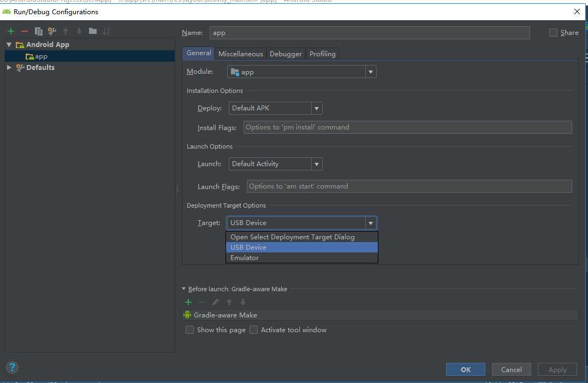The width and height of the screenshot is (588, 383).
Task: Click the Create New Folder icon
Action: [x=93, y=31]
